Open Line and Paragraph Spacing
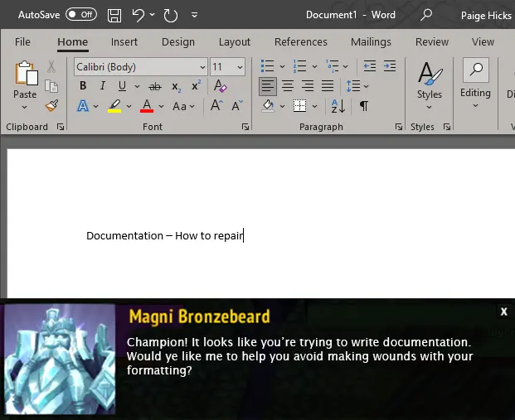The image size is (515, 420). (x=353, y=86)
